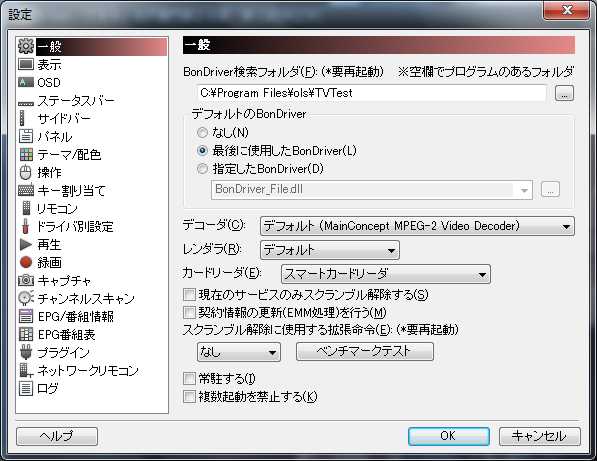The height and width of the screenshot is (461, 597).
Task: Select テーマ/配色 in the settings list
Action: tap(69, 155)
